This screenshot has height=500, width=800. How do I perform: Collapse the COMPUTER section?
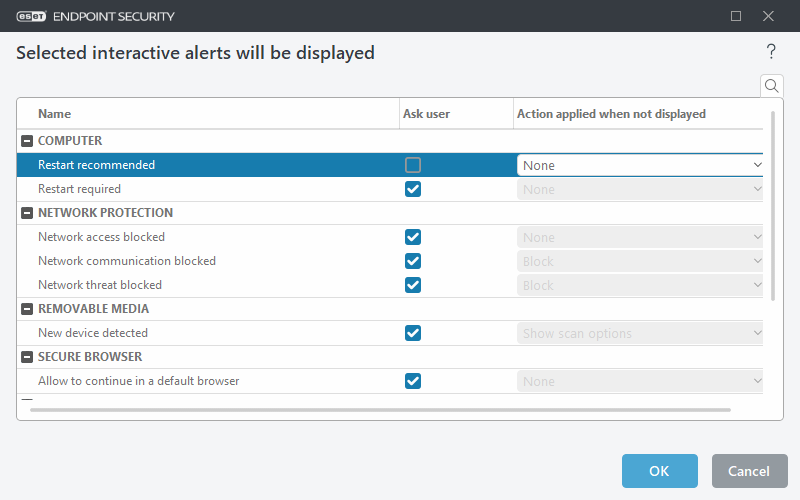pyautogui.click(x=27, y=141)
